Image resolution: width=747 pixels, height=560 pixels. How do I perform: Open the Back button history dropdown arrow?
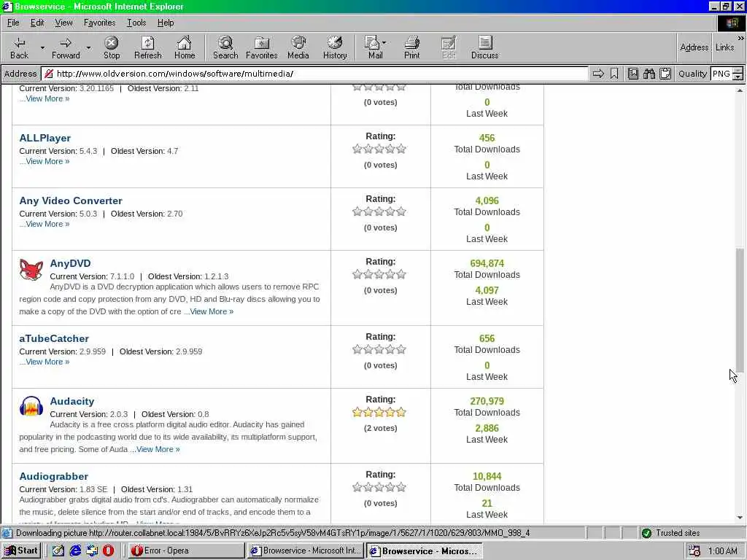tap(42, 47)
